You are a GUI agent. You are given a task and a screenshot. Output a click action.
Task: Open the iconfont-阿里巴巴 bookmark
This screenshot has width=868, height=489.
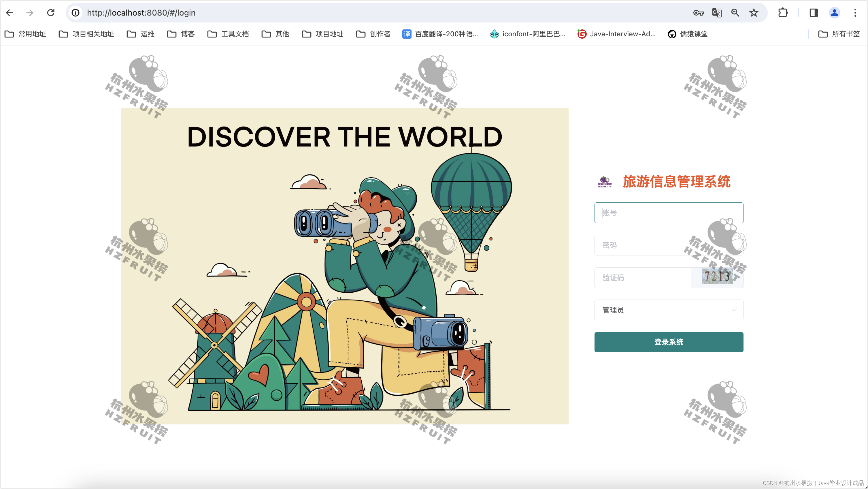tap(528, 34)
